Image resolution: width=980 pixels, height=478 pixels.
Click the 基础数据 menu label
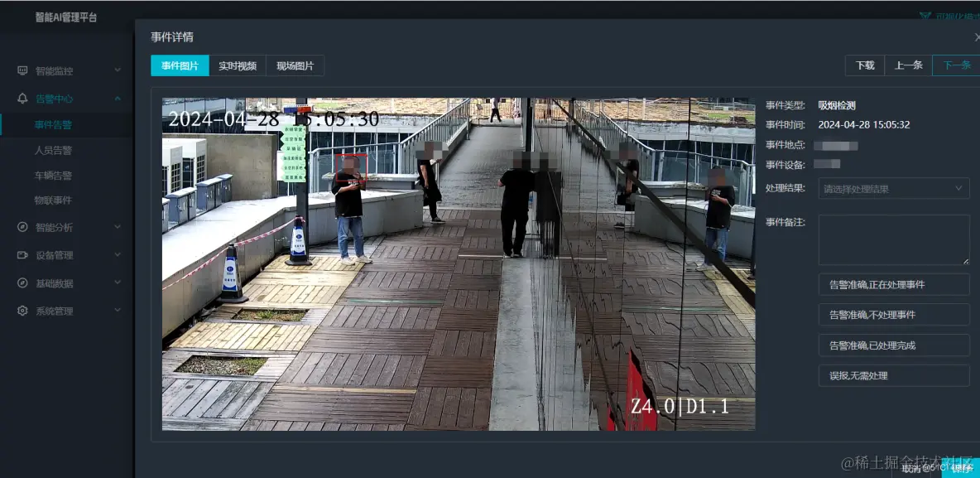coord(55,282)
